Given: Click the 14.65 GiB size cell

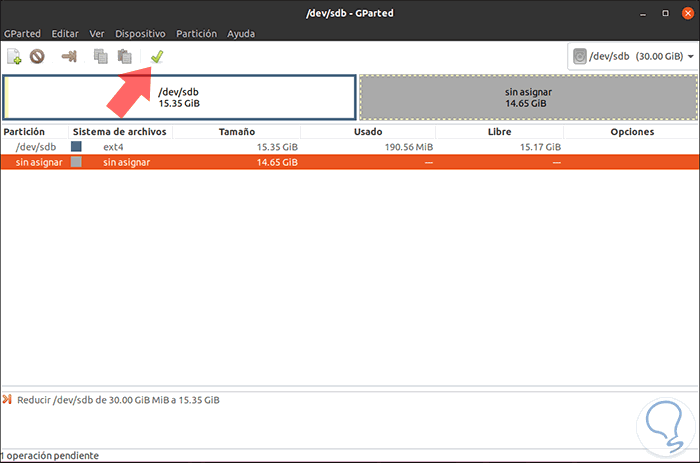Looking at the screenshot, I should coord(277,162).
